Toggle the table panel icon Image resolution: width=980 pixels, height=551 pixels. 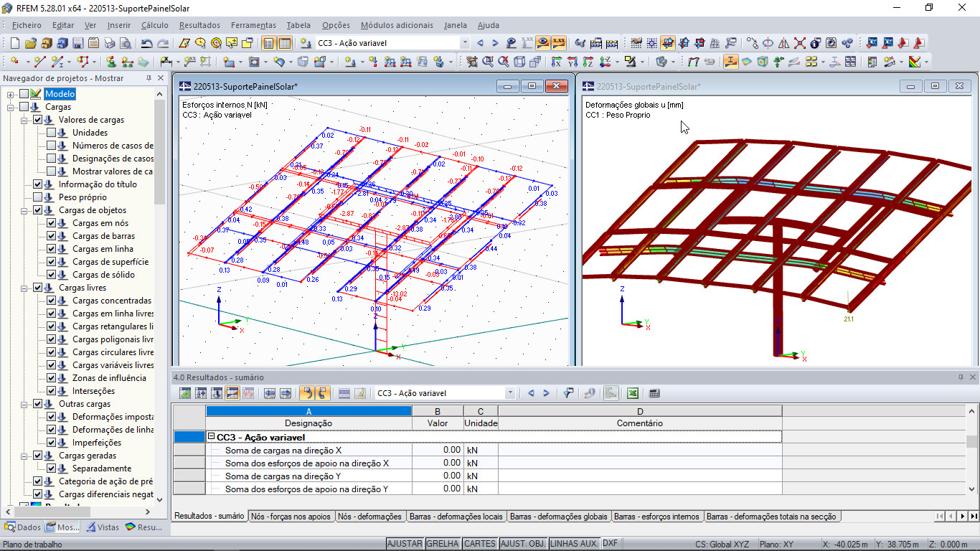point(285,43)
